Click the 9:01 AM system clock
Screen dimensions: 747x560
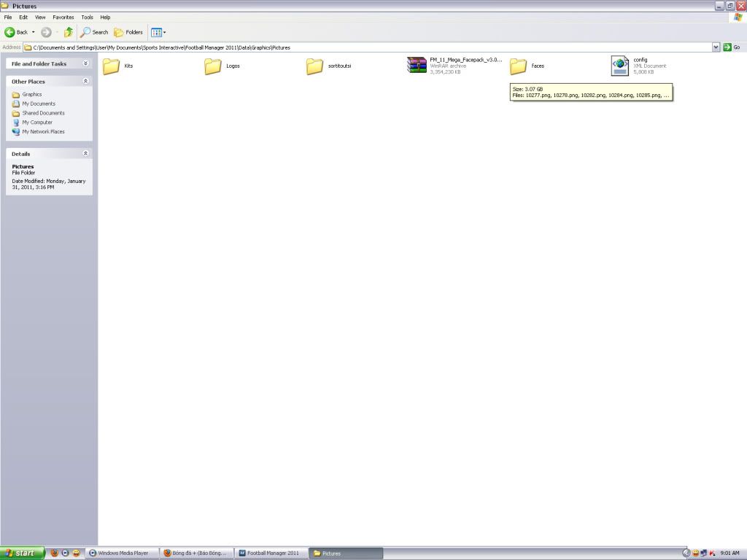tap(729, 553)
